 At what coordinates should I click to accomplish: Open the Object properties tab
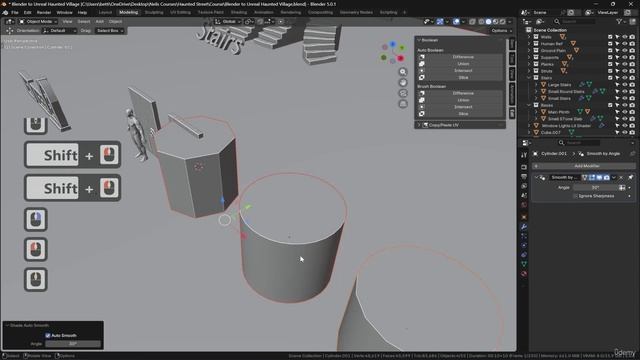pos(524,217)
